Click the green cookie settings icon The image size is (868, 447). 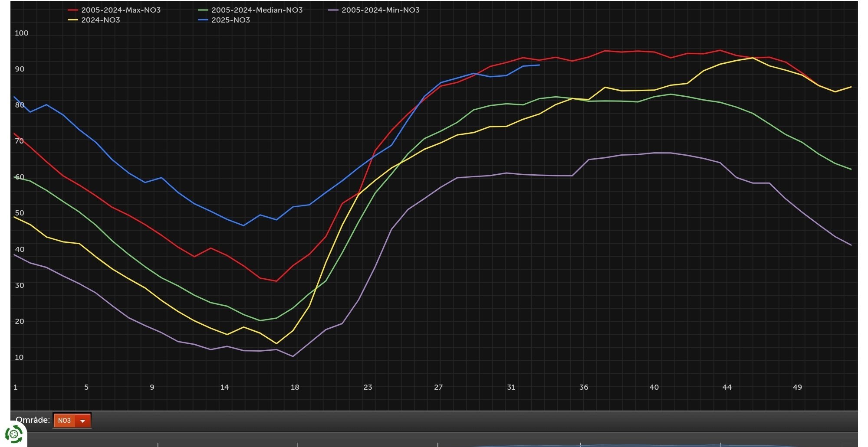click(x=13, y=434)
